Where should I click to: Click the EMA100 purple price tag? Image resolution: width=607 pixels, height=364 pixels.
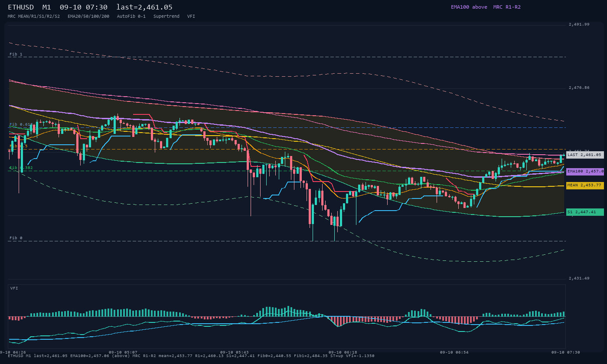(x=585, y=172)
